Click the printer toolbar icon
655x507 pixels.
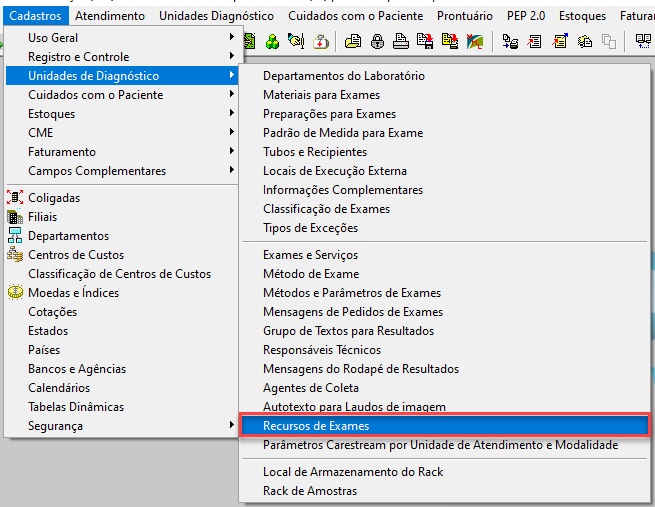[x=401, y=41]
